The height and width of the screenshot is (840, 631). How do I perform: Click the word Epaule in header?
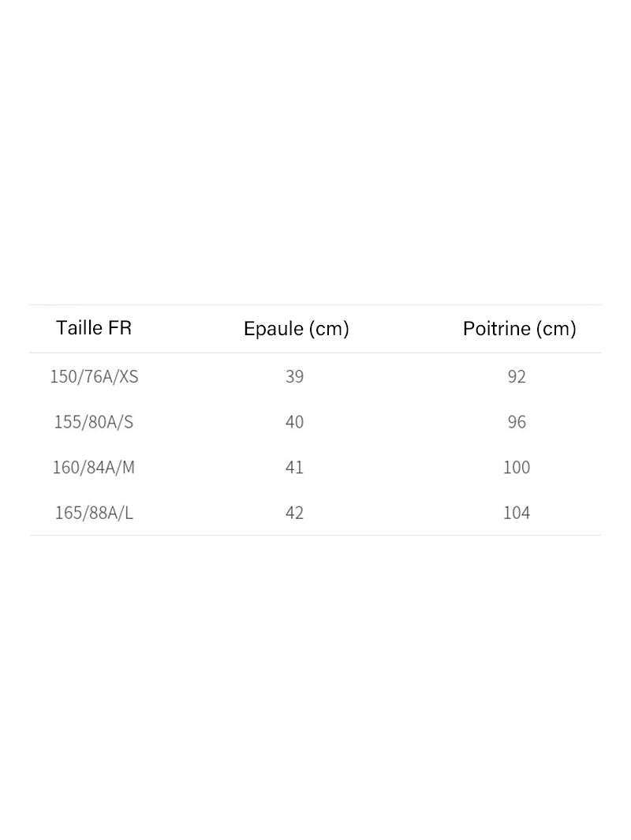click(x=274, y=328)
